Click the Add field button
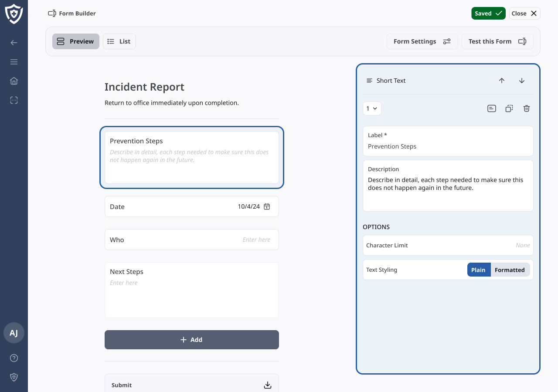Image resolution: width=558 pixels, height=392 pixels. [192, 340]
